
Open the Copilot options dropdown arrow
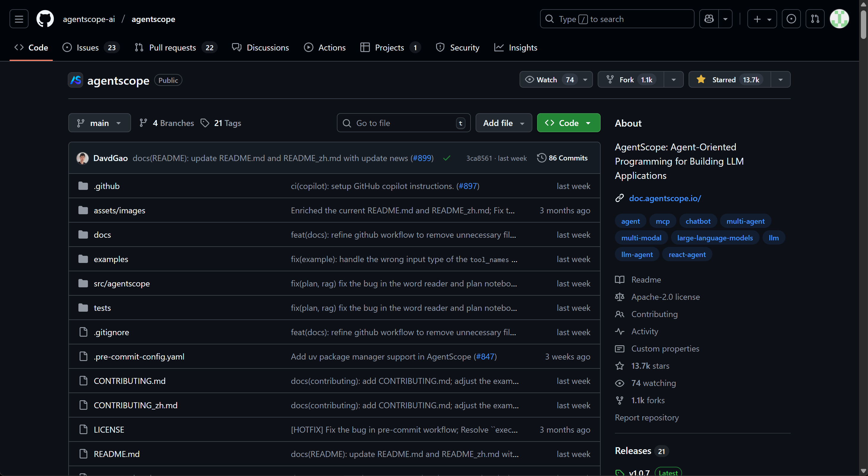pyautogui.click(x=725, y=19)
